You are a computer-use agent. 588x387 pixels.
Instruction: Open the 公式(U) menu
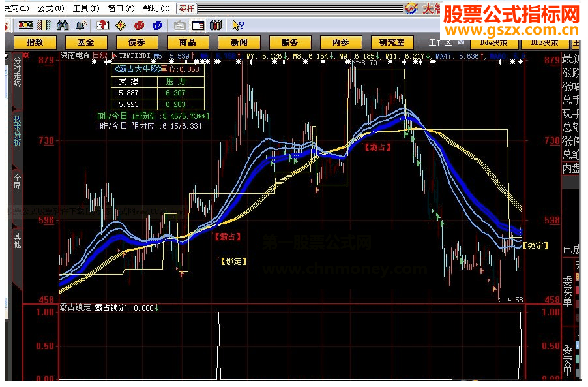tap(51, 8)
